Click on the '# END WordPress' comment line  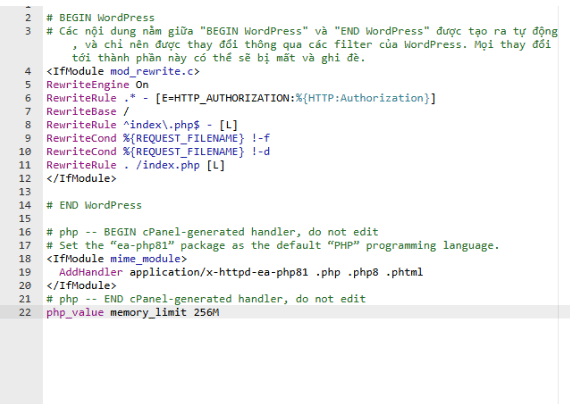[94, 205]
